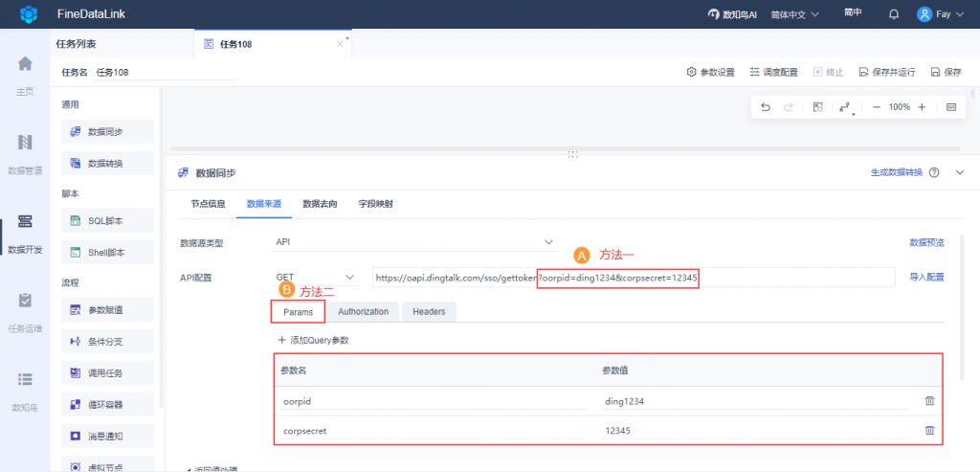Image resolution: width=980 pixels, height=472 pixels.
Task: Click the ding1234 parameter value field
Action: tap(754, 401)
